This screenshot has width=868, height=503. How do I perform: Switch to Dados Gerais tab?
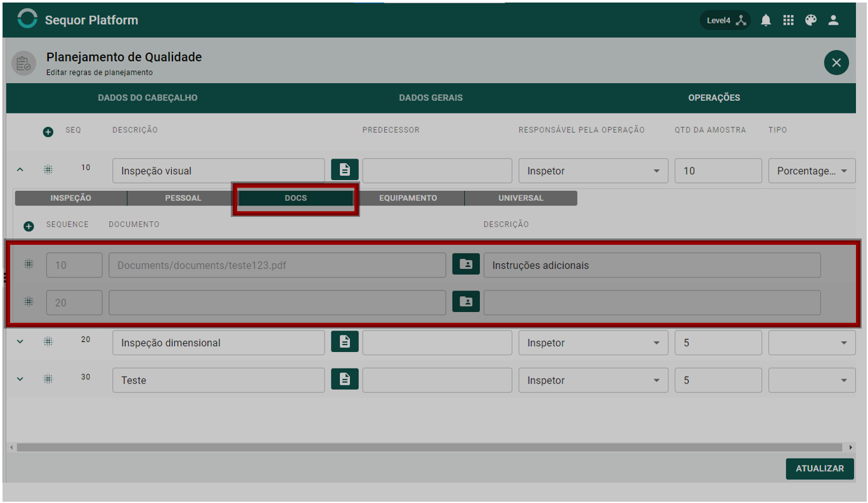(x=431, y=98)
